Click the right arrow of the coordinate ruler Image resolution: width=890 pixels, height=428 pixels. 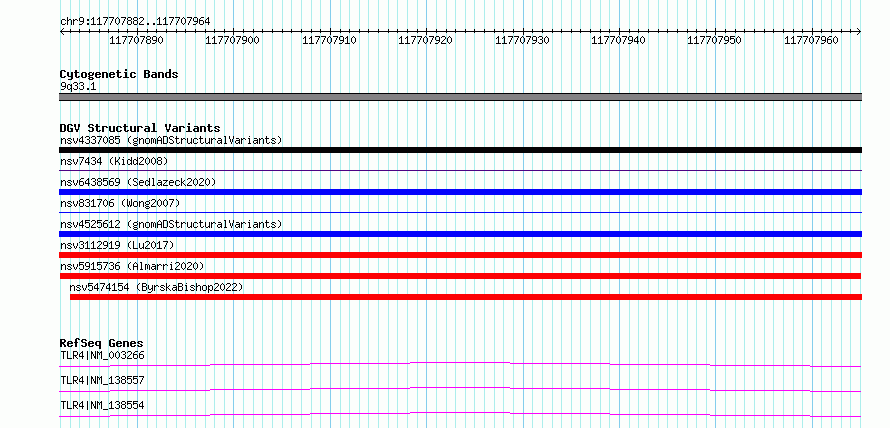tap(859, 32)
